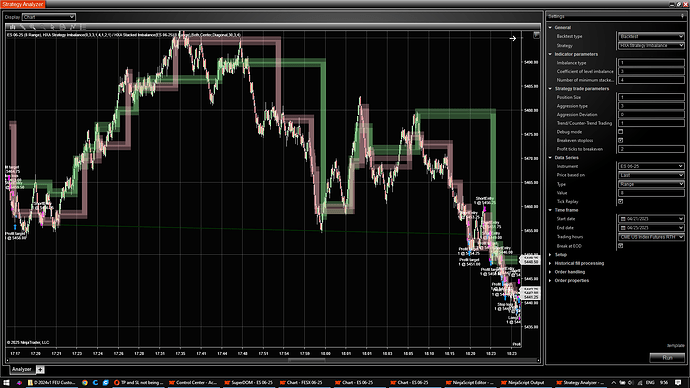The height and width of the screenshot is (388, 690).
Task: Toggle the Breakeven stoploss checkbox
Action: point(620,140)
